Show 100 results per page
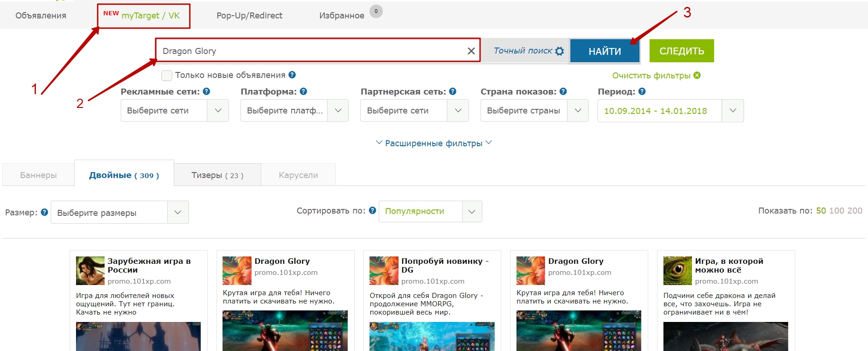Viewport: 868px width, 351px height. click(837, 210)
